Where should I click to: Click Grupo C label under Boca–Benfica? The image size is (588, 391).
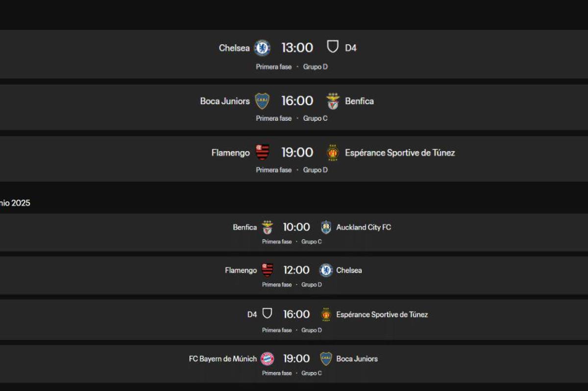coord(315,118)
